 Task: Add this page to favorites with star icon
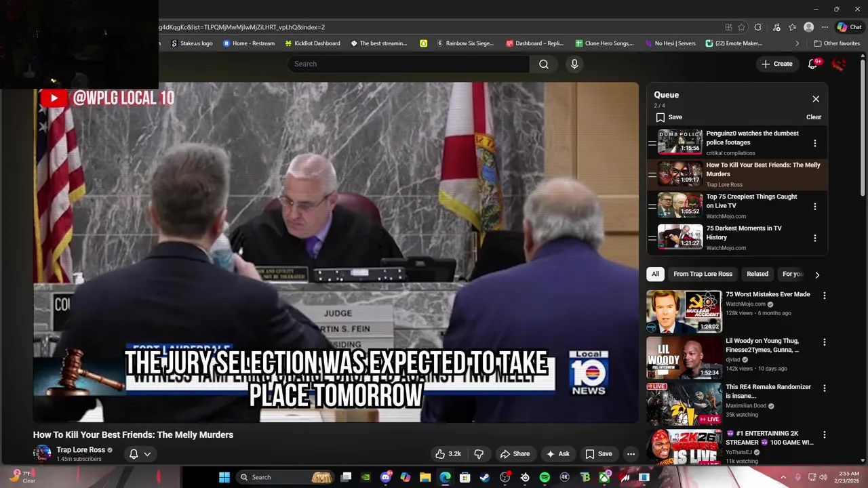[742, 27]
